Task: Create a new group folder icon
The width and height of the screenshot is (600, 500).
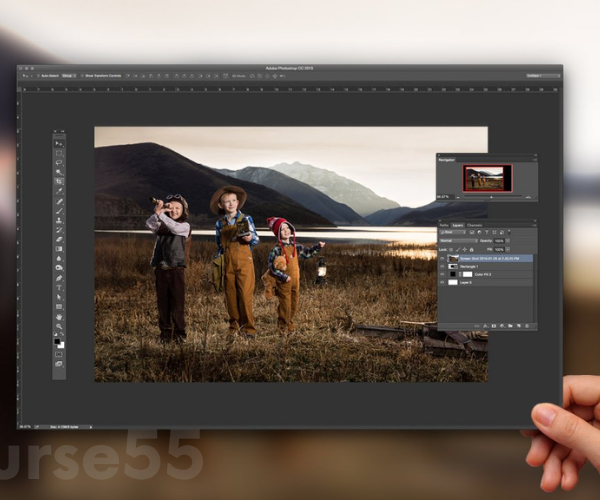Action: [x=510, y=326]
